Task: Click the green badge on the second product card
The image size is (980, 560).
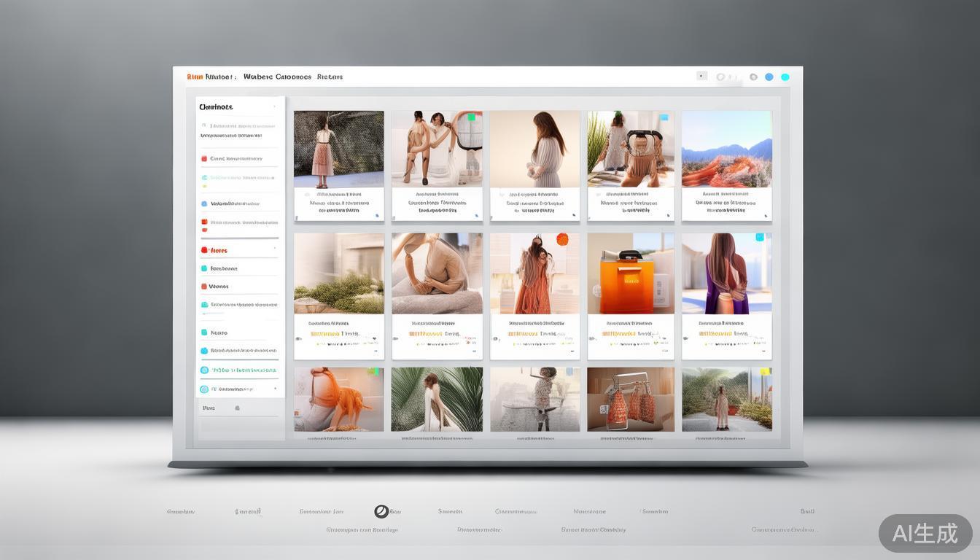Action: point(471,117)
